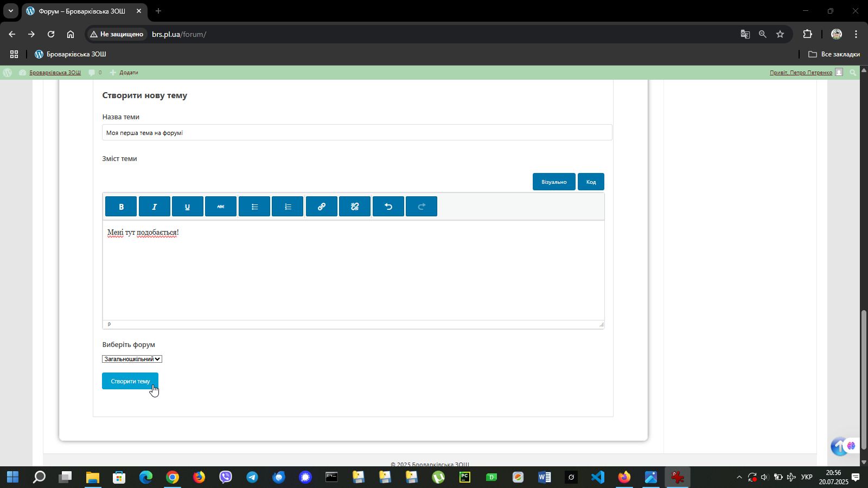Apply italic formatting in the editor toolbar
The height and width of the screenshot is (488, 868).
155,207
